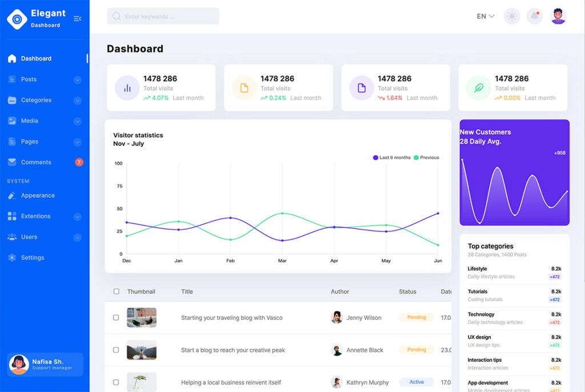
Task: Open the Tutorials category row
Action: click(x=514, y=295)
